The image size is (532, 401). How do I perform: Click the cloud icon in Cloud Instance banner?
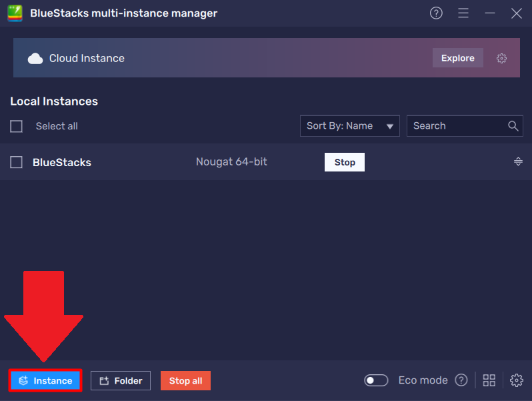pos(35,59)
